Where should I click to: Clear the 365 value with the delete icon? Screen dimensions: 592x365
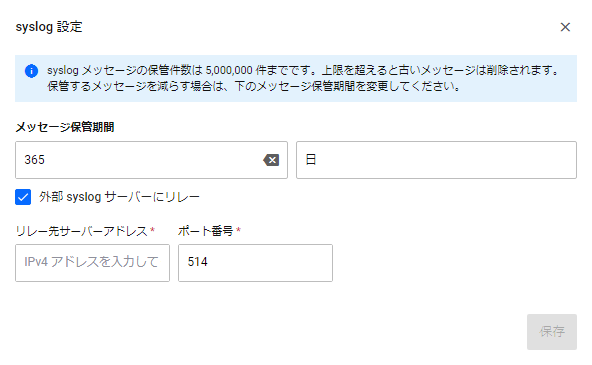tap(271, 160)
